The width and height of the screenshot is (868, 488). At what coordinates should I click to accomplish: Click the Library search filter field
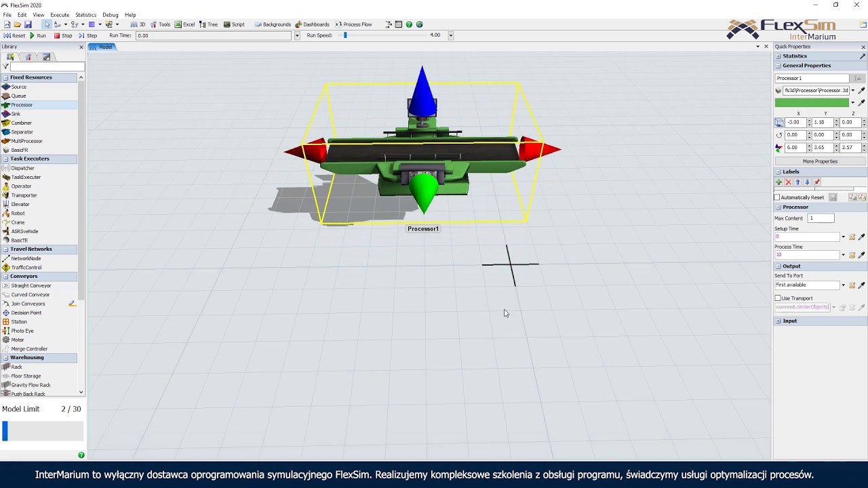coord(47,66)
